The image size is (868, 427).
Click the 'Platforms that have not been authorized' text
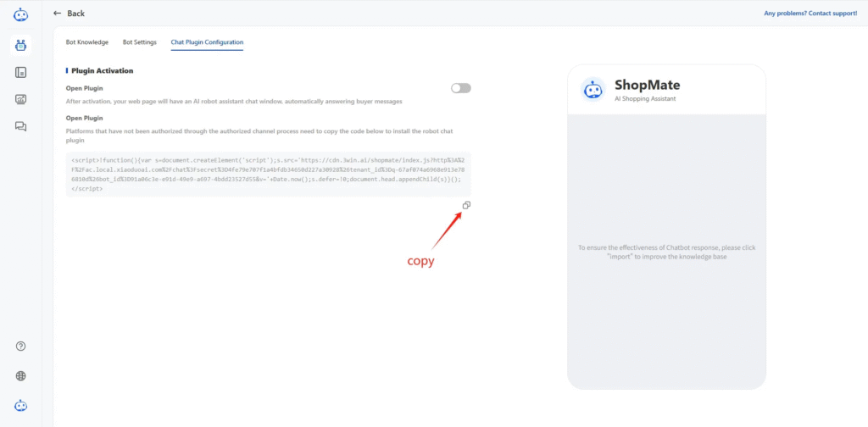260,136
